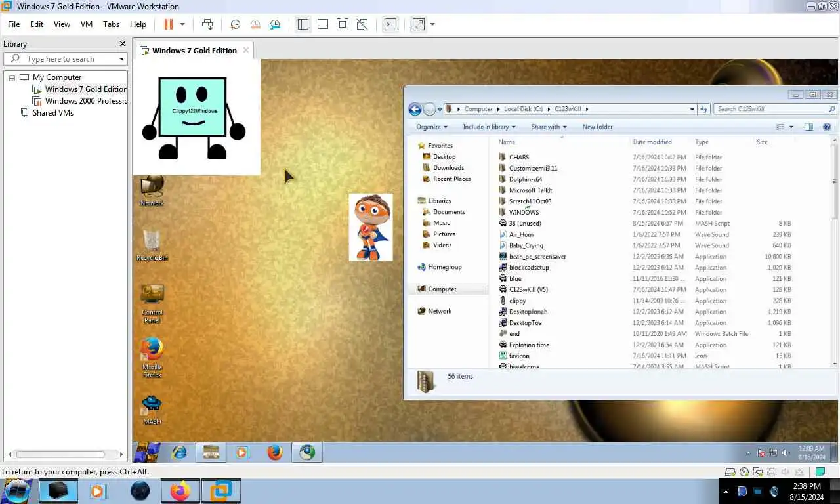The width and height of the screenshot is (840, 504).
Task: Open the Include in library dropdown
Action: (x=489, y=127)
